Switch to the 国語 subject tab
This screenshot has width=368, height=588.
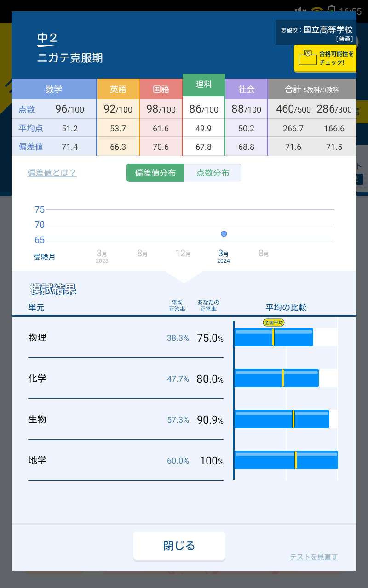pyautogui.click(x=161, y=89)
